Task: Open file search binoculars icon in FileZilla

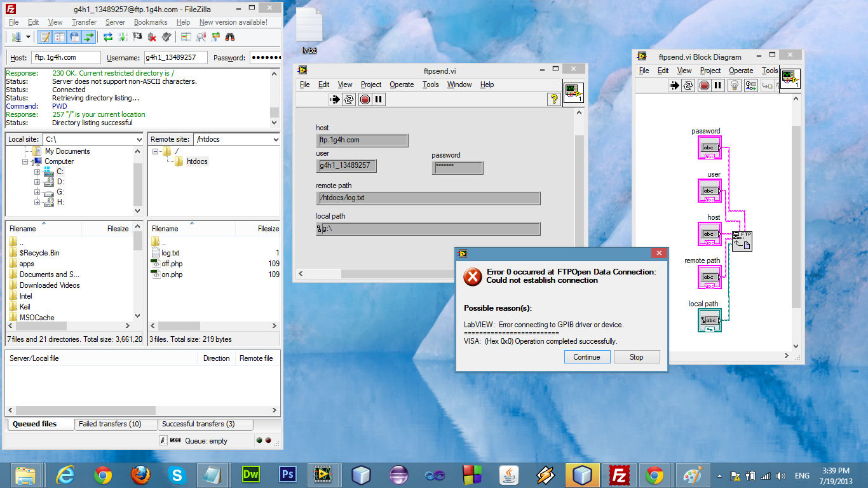Action: click(x=230, y=37)
